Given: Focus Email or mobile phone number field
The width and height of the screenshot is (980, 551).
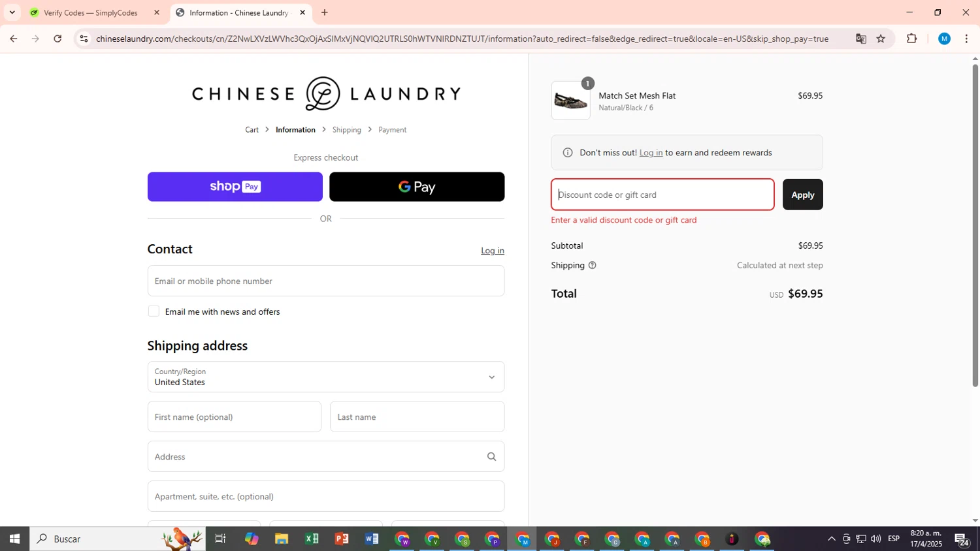Looking at the screenshot, I should coord(326,281).
